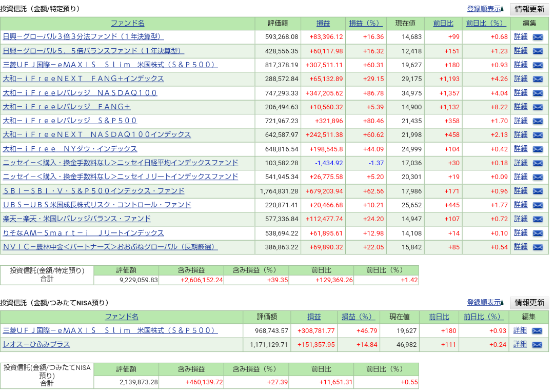Sort 特定預り table by ファンド名 header

pos(128,23)
